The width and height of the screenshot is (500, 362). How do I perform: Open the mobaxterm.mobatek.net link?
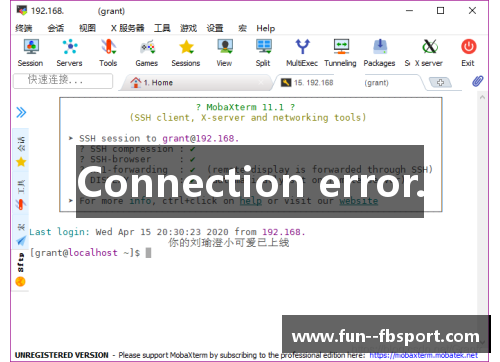(x=424, y=355)
